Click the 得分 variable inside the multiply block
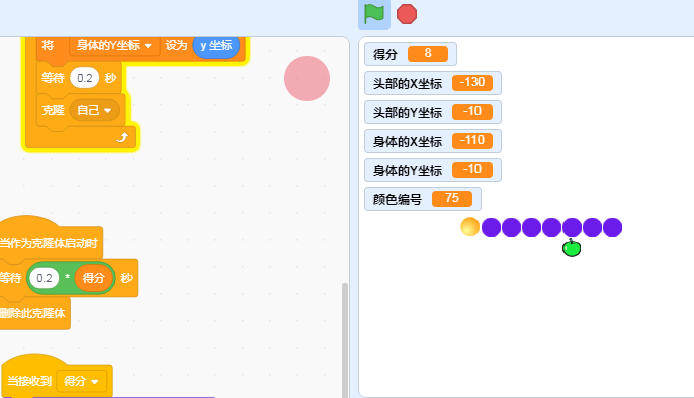Viewport: 694px width, 398px height. (x=93, y=278)
